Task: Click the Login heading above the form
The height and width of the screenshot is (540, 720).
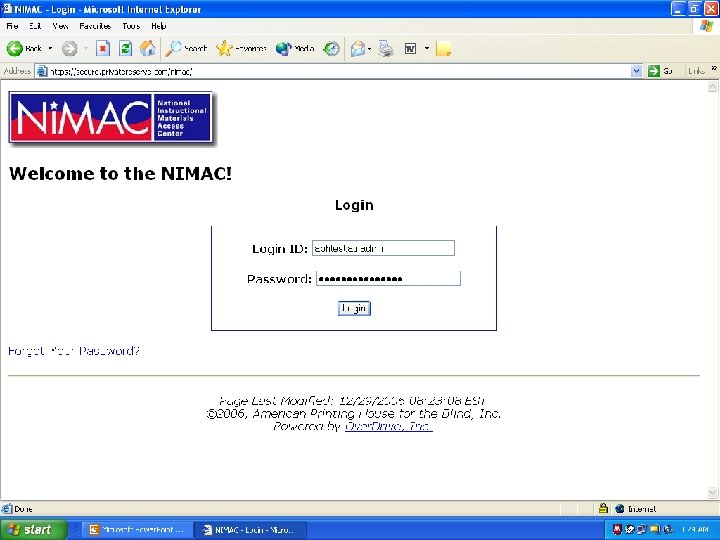Action: coord(354,205)
